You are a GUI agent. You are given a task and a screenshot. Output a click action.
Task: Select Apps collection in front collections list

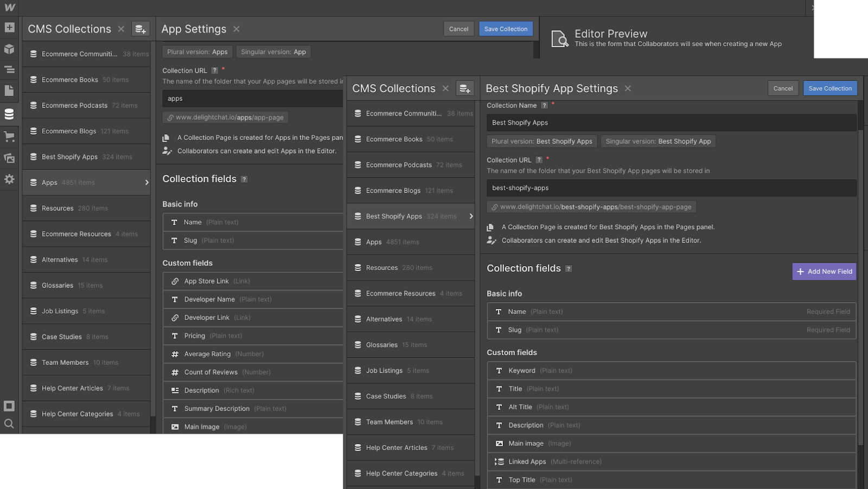click(411, 242)
